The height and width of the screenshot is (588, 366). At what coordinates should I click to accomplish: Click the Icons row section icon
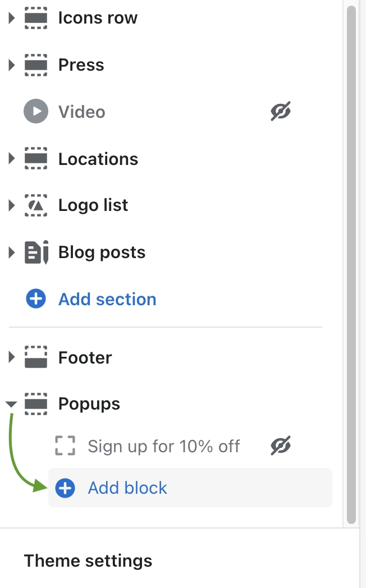(x=36, y=19)
